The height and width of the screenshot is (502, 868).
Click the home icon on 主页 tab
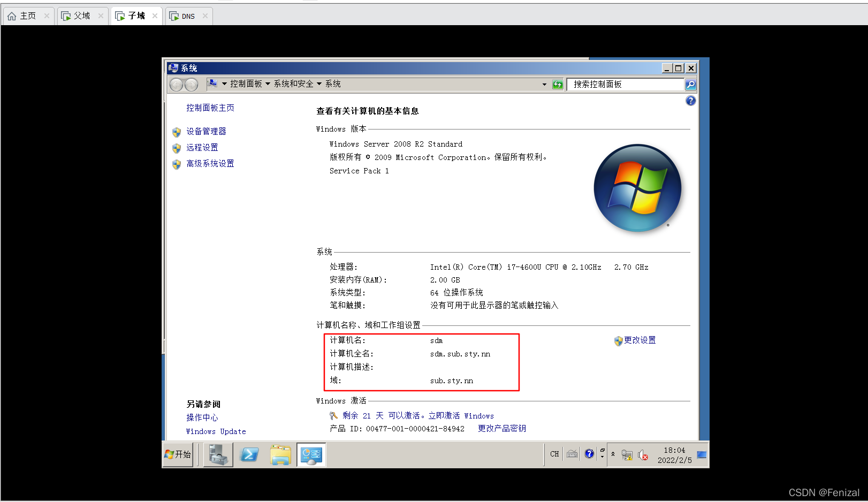[12, 16]
